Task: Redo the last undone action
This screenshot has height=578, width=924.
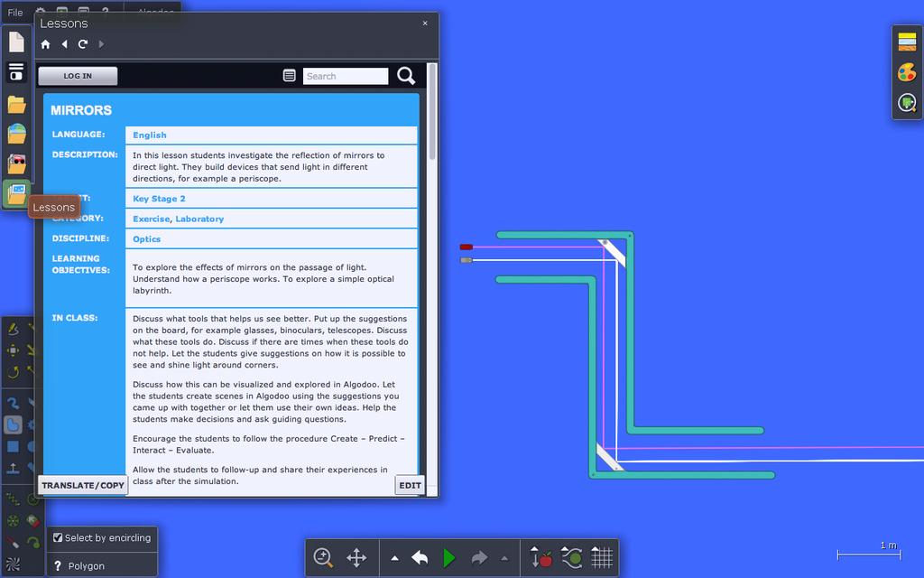Action: 480,557
